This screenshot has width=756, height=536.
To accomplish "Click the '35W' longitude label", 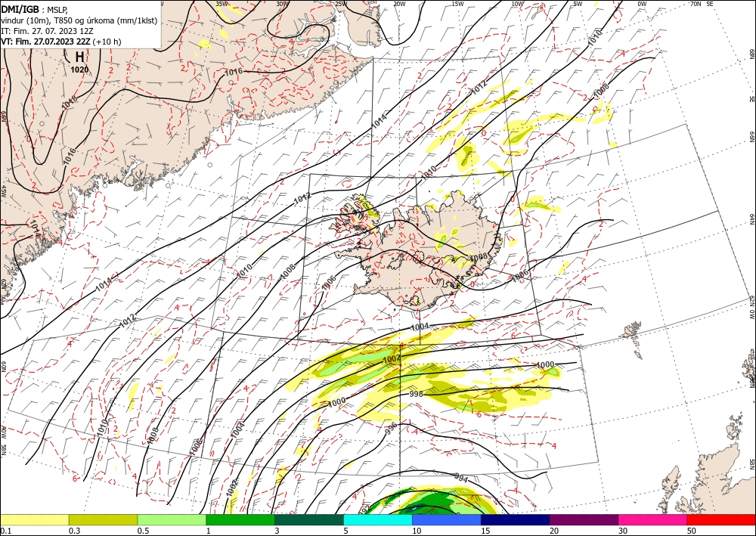I will point(222,3).
